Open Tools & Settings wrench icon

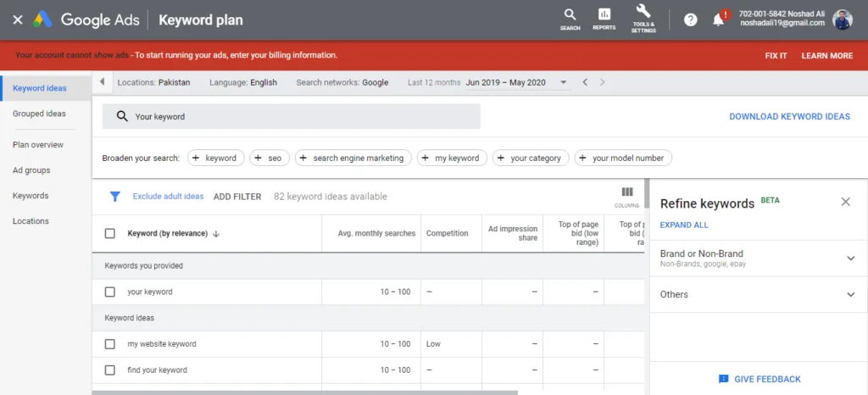[643, 19]
